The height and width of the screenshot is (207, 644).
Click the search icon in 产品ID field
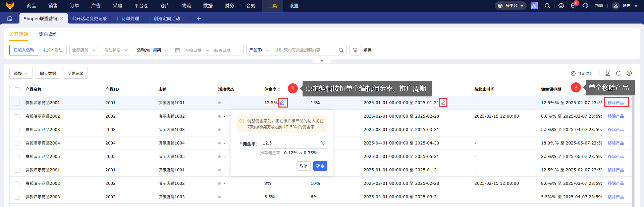[341, 50]
